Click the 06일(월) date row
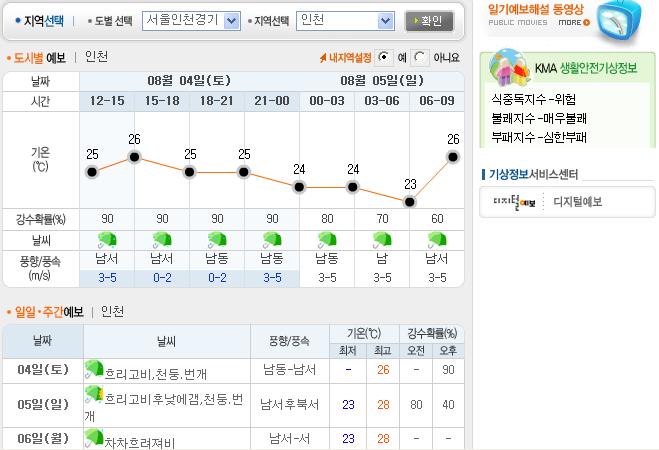The height and width of the screenshot is (450, 659). (x=43, y=439)
